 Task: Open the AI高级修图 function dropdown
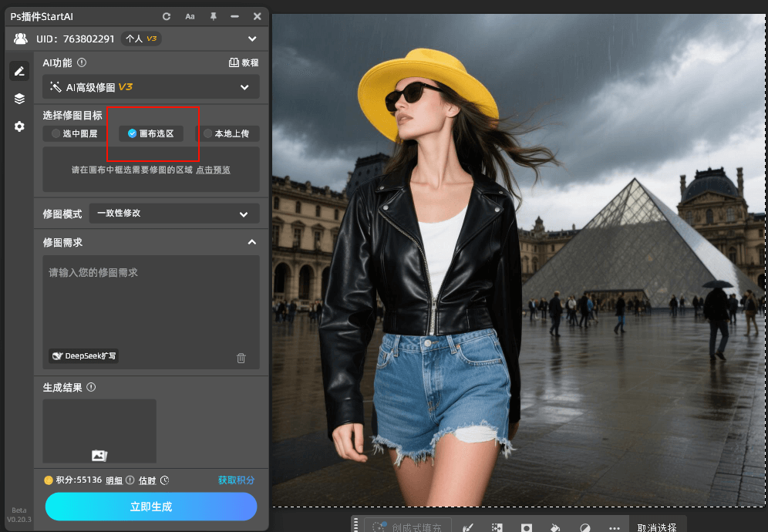coord(151,87)
